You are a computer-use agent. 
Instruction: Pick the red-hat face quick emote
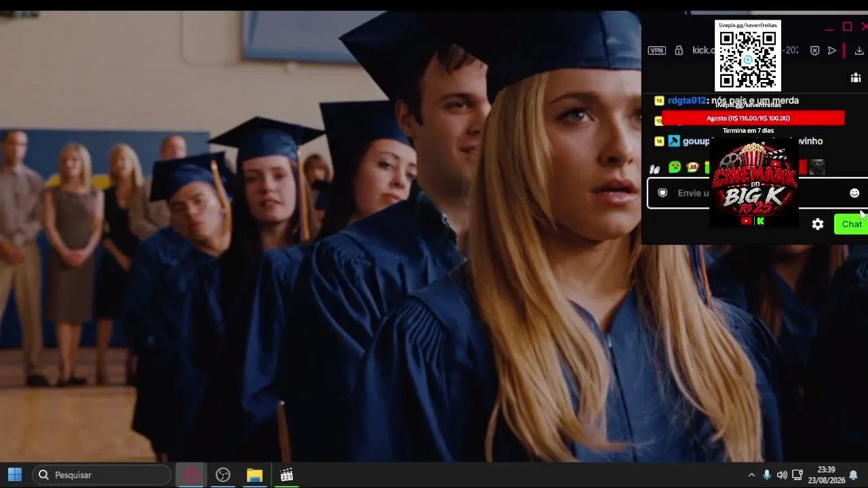692,167
